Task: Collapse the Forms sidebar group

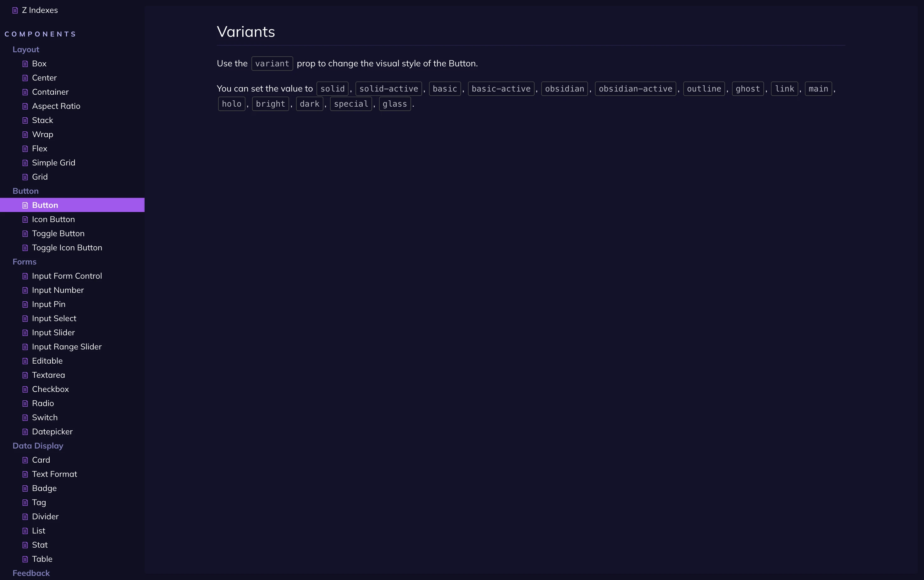Action: [25, 262]
